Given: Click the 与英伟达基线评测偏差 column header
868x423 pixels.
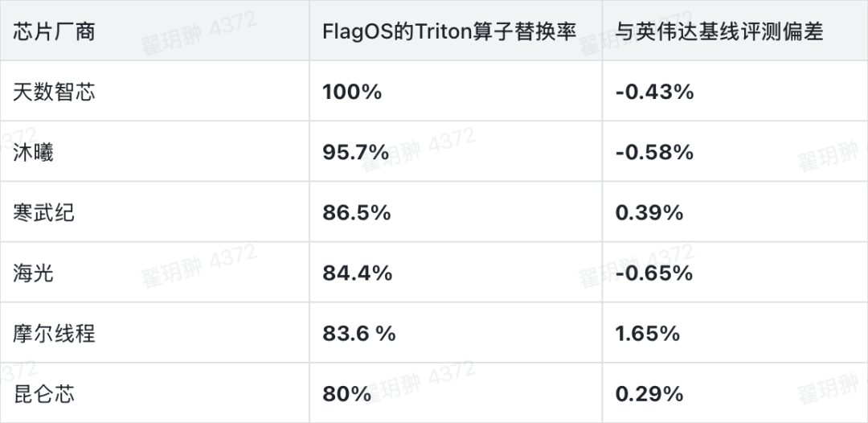Looking at the screenshot, I should click(719, 31).
